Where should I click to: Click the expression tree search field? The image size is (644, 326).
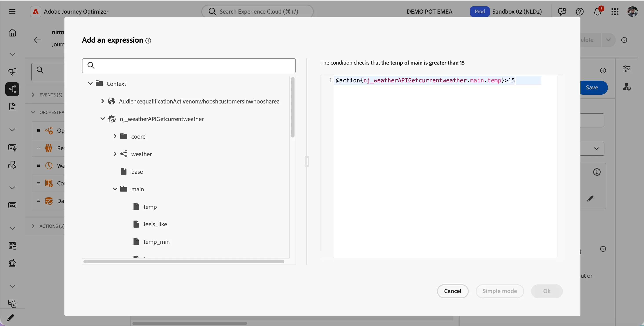(189, 66)
